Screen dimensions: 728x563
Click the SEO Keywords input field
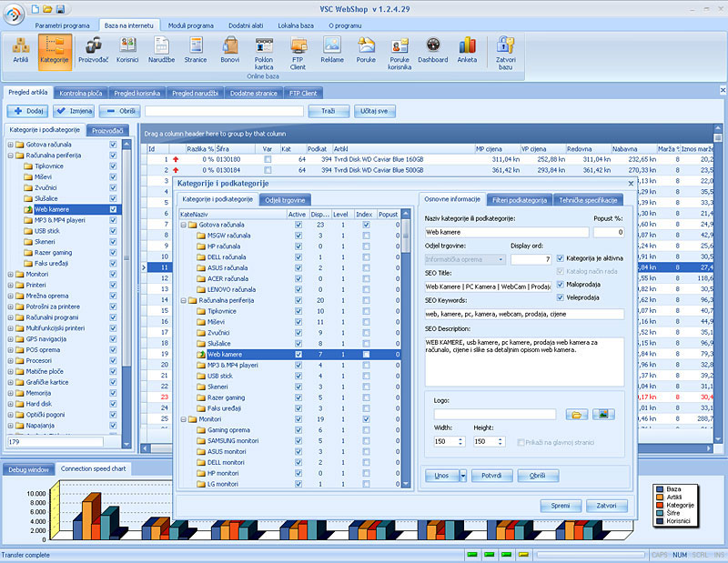click(525, 314)
